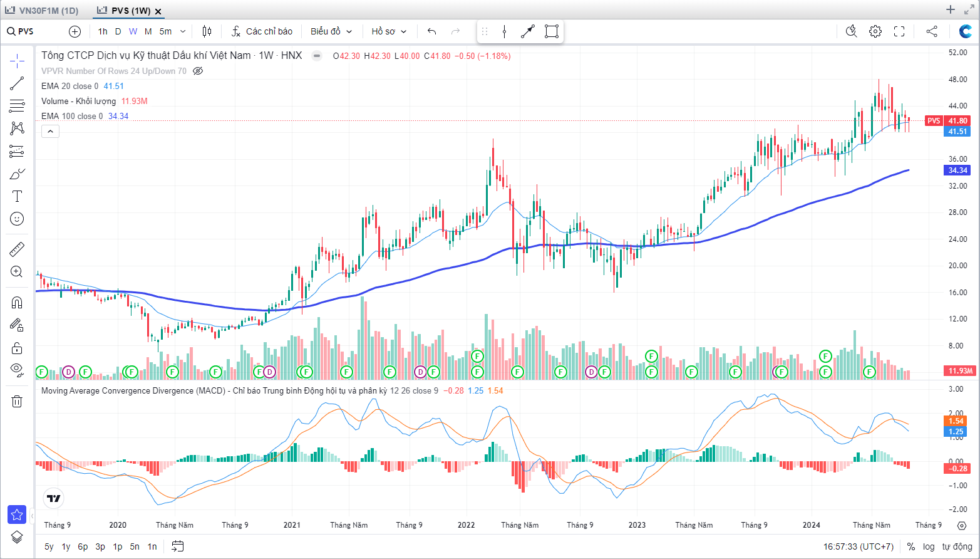The image size is (980, 559).
Task: Set date range to 1y
Action: coord(66,546)
